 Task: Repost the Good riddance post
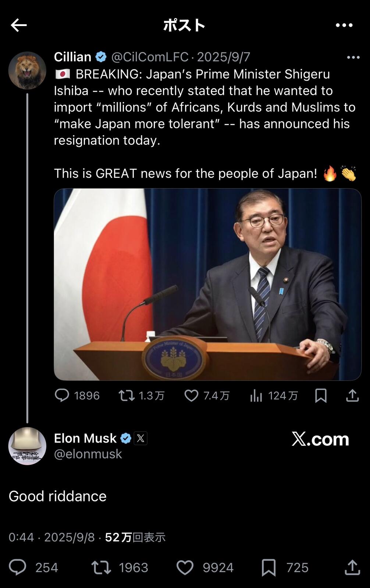[101, 567]
